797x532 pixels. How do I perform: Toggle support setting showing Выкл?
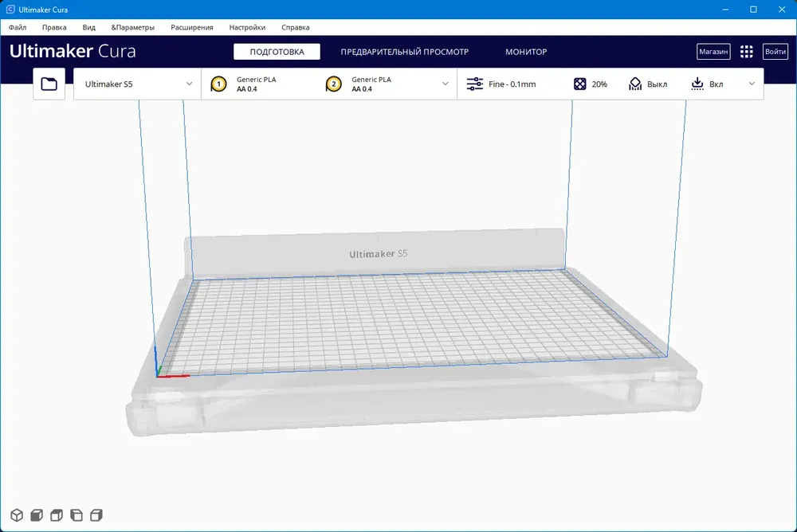(x=647, y=84)
